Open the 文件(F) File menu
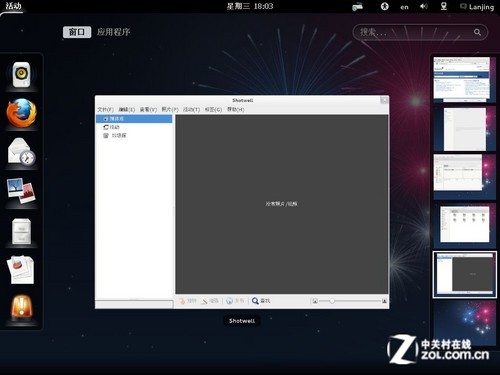Screen dimensions: 500x375 pyautogui.click(x=105, y=109)
